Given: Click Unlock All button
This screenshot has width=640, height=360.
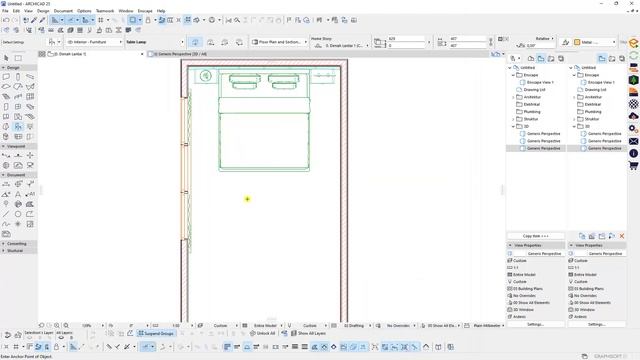Looking at the screenshot, I should point(262,333).
